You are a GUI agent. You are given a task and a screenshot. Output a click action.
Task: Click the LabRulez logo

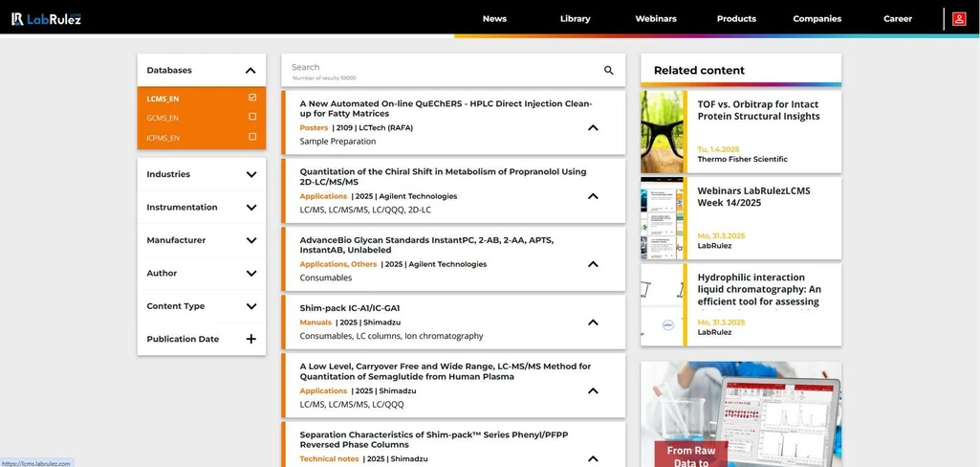pyautogui.click(x=46, y=18)
